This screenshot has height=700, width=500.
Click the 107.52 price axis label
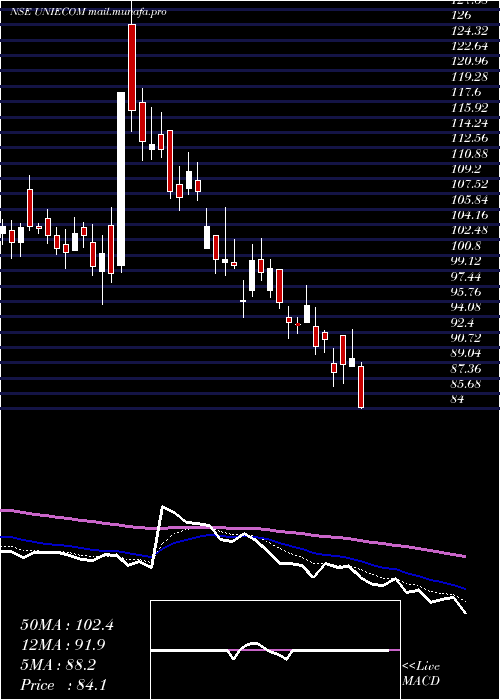pyautogui.click(x=469, y=185)
